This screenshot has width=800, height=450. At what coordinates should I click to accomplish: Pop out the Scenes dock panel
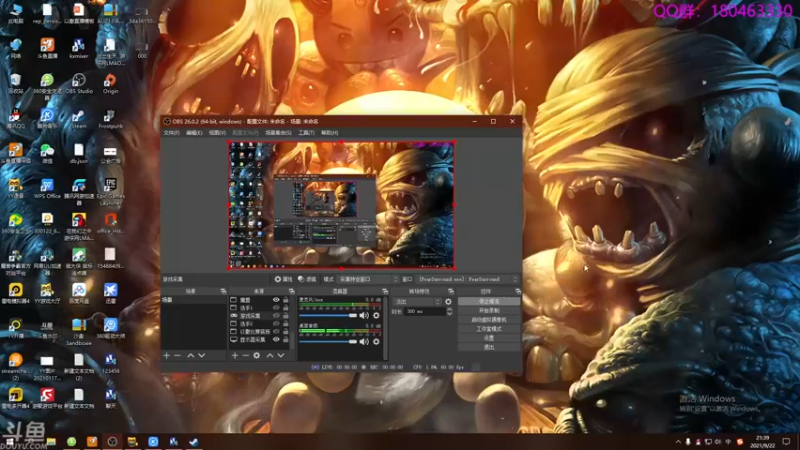(x=223, y=291)
